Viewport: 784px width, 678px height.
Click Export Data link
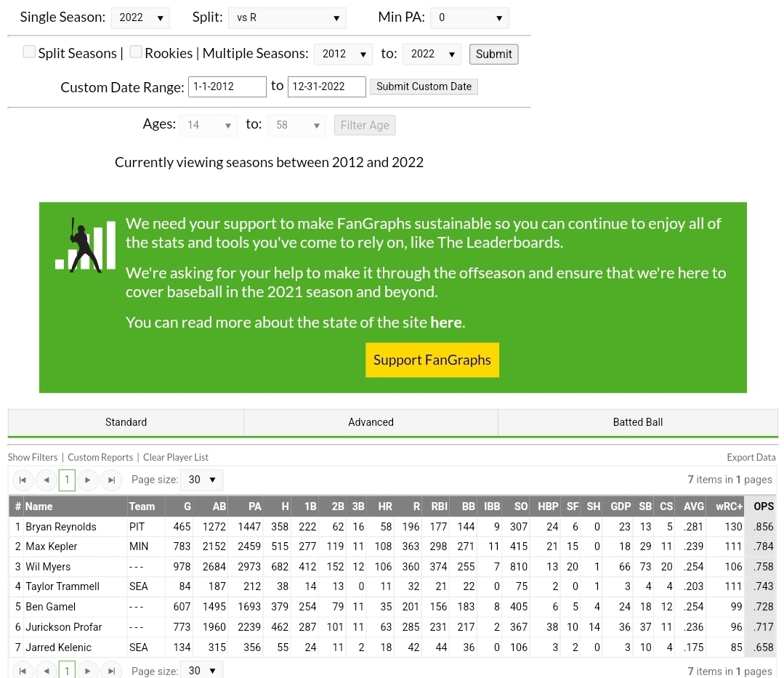(x=751, y=458)
